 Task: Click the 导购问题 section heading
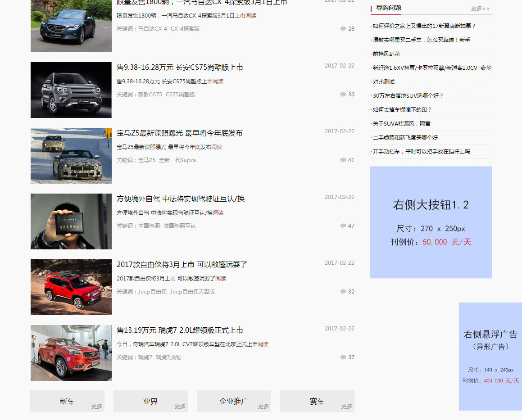pyautogui.click(x=389, y=8)
